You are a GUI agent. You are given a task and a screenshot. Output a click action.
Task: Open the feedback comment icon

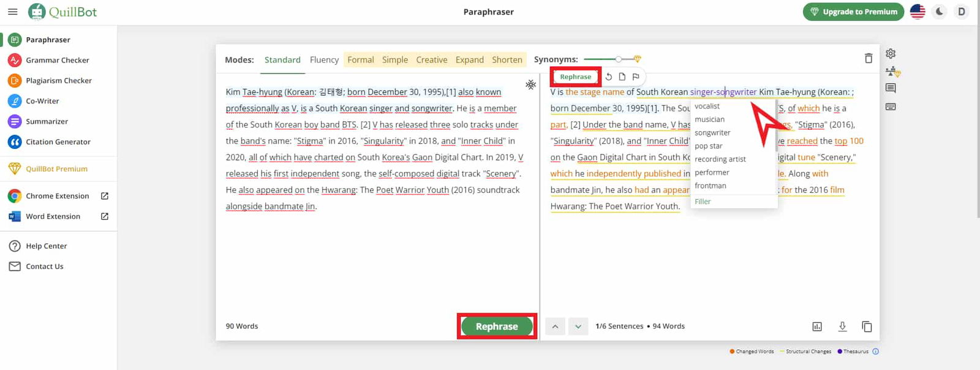click(x=891, y=88)
